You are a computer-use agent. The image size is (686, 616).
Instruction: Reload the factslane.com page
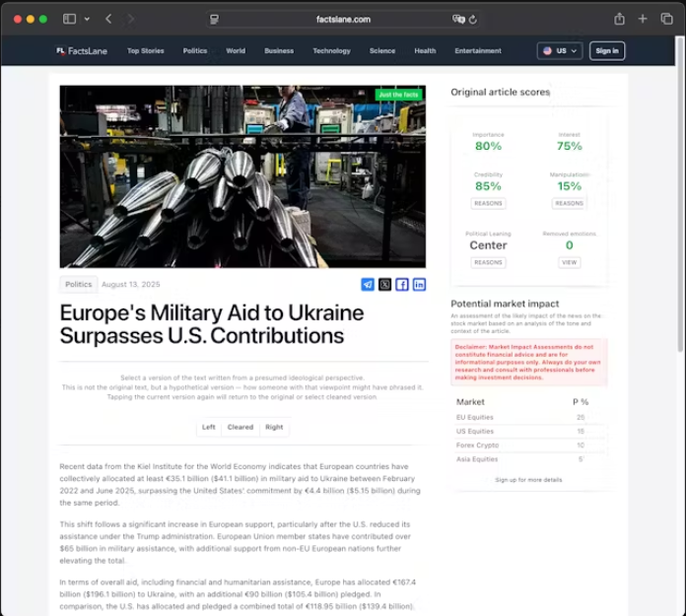click(x=473, y=20)
